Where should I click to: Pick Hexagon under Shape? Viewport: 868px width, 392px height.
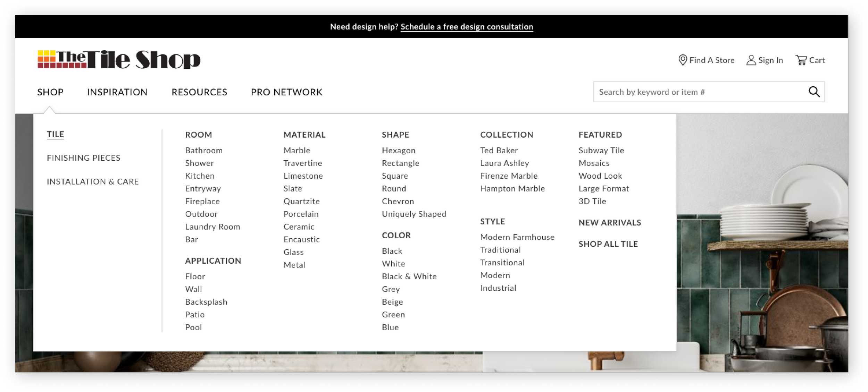pyautogui.click(x=398, y=150)
